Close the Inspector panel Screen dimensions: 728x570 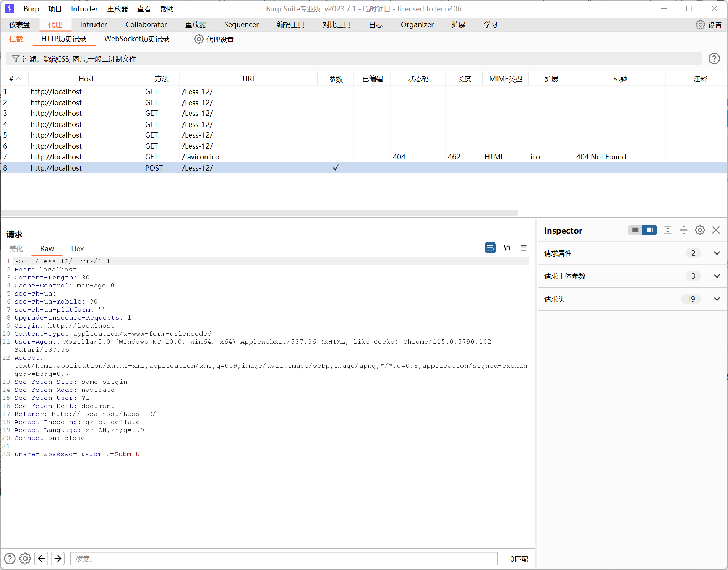tap(716, 230)
